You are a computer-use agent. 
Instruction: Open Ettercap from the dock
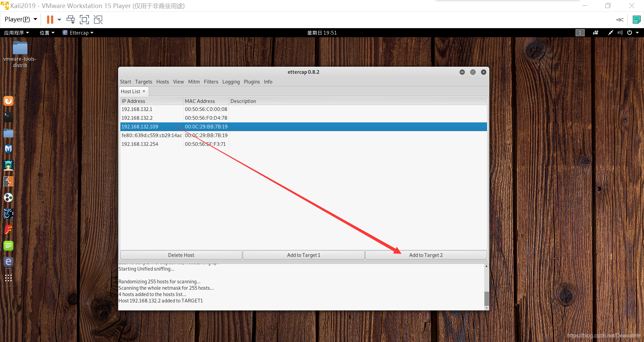[x=8, y=262]
